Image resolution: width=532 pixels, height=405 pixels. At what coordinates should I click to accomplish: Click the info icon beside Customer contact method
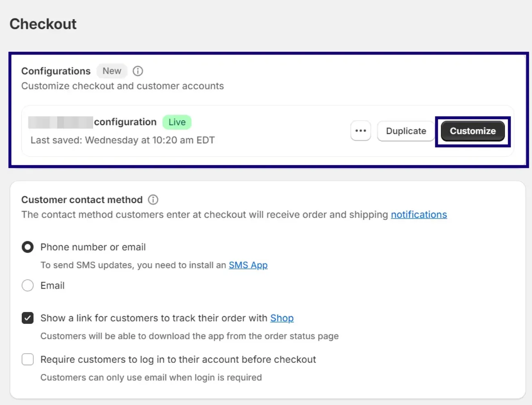[153, 200]
